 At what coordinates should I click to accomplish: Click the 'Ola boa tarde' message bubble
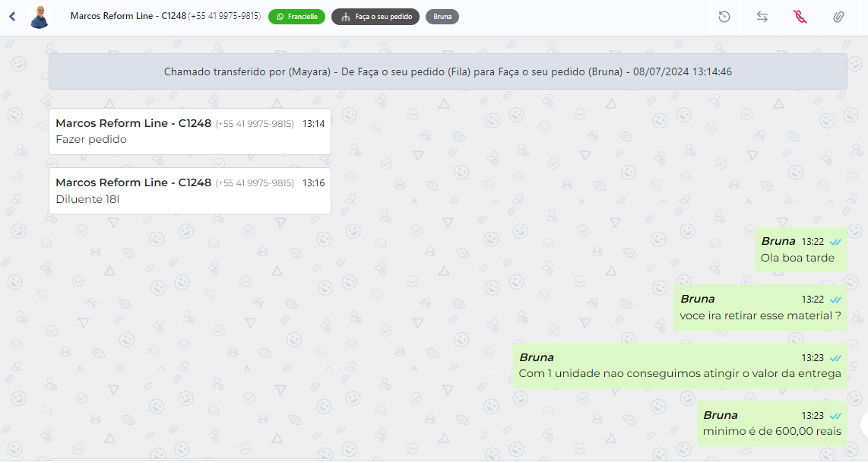(797, 258)
